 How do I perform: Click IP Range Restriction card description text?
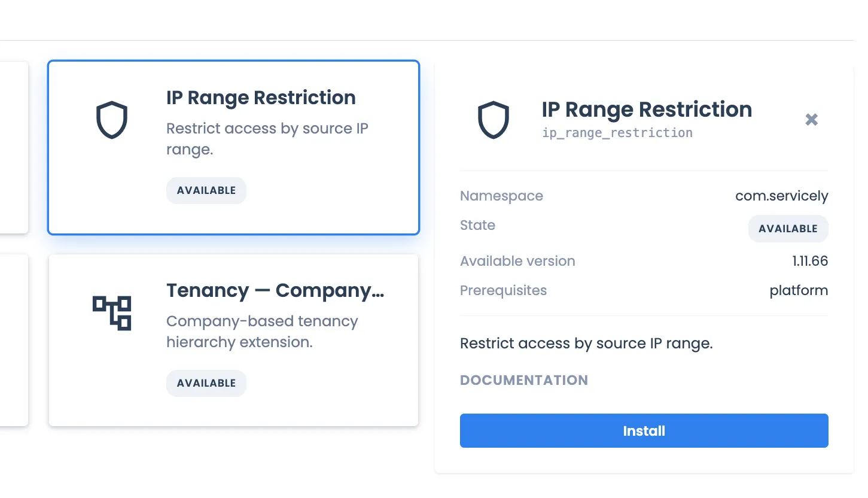point(267,139)
